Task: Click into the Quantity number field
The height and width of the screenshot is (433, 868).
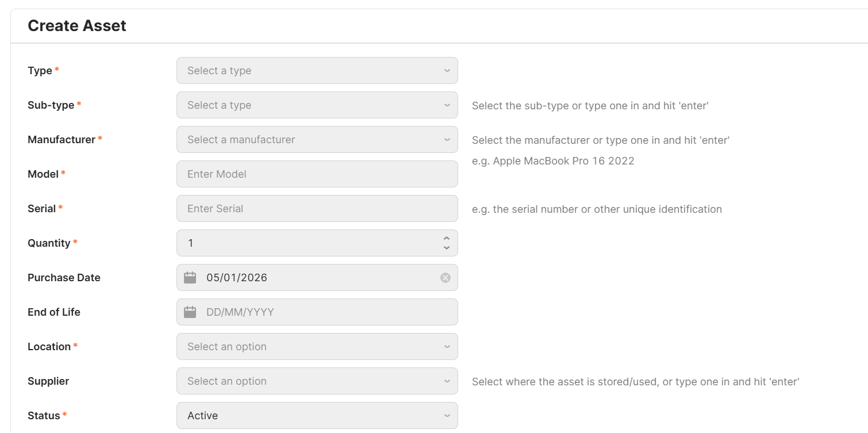Action: (x=310, y=243)
